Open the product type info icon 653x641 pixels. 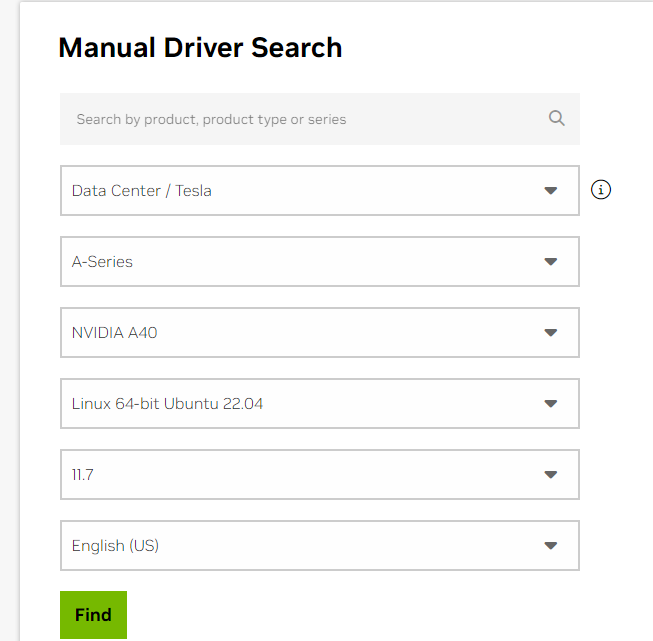click(x=601, y=190)
